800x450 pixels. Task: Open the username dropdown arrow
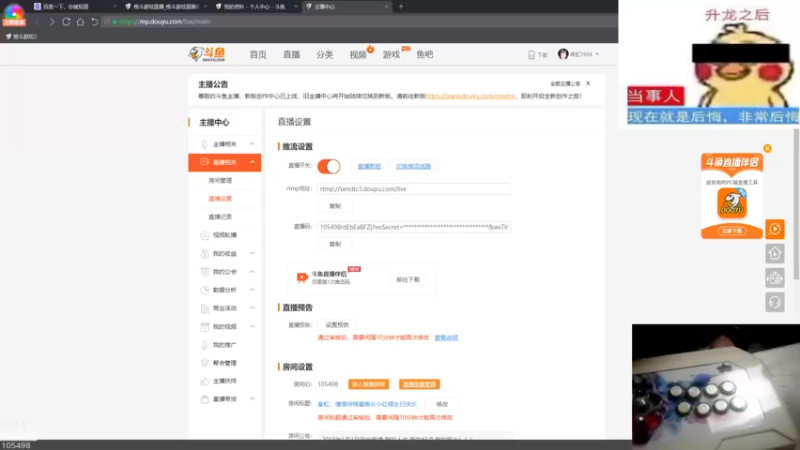(x=597, y=54)
